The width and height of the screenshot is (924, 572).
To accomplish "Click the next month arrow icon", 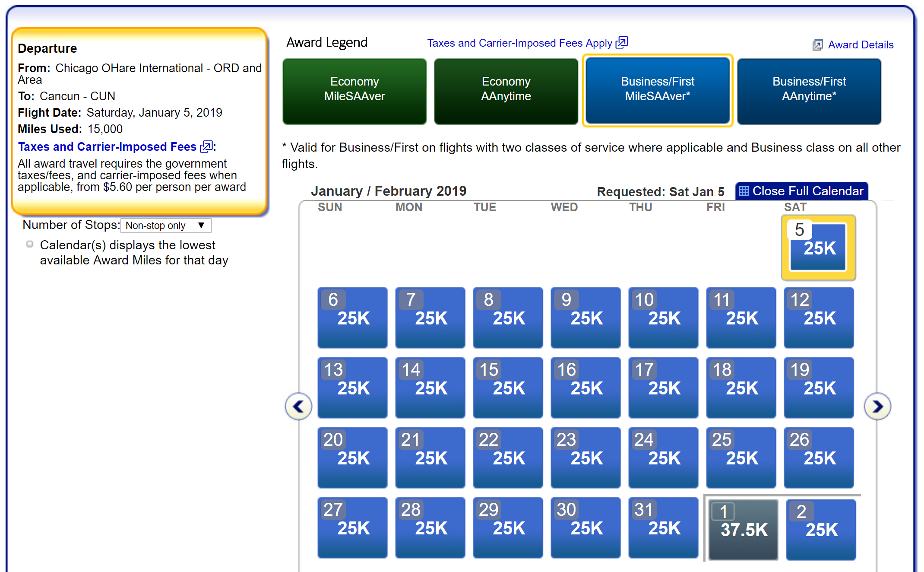I will tap(877, 406).
